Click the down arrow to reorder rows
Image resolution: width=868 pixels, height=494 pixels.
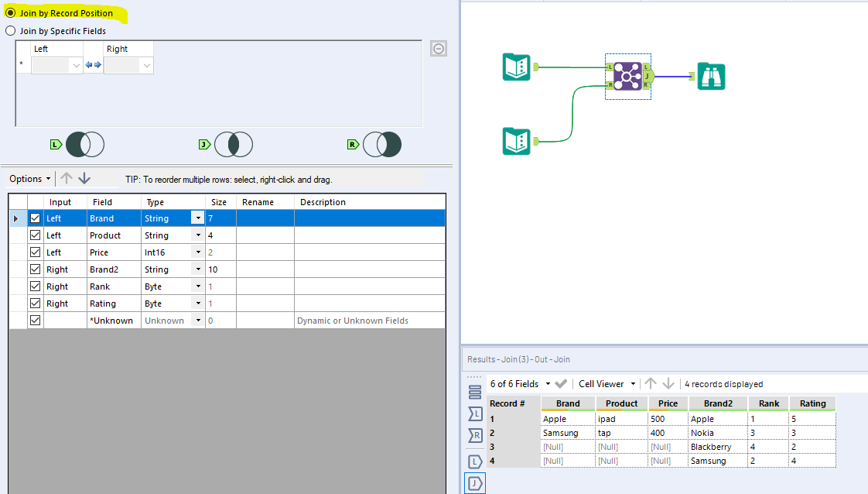click(84, 178)
